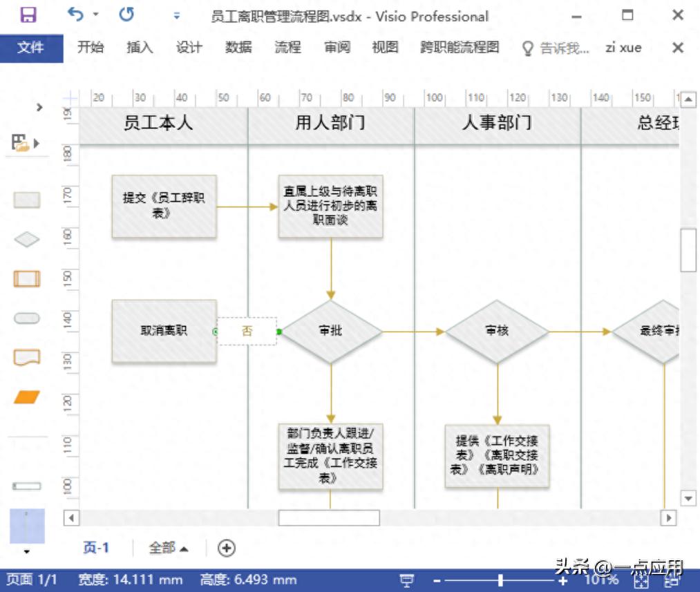
Task: Select the orange parallelogram data shape
Action: pyautogui.click(x=26, y=396)
